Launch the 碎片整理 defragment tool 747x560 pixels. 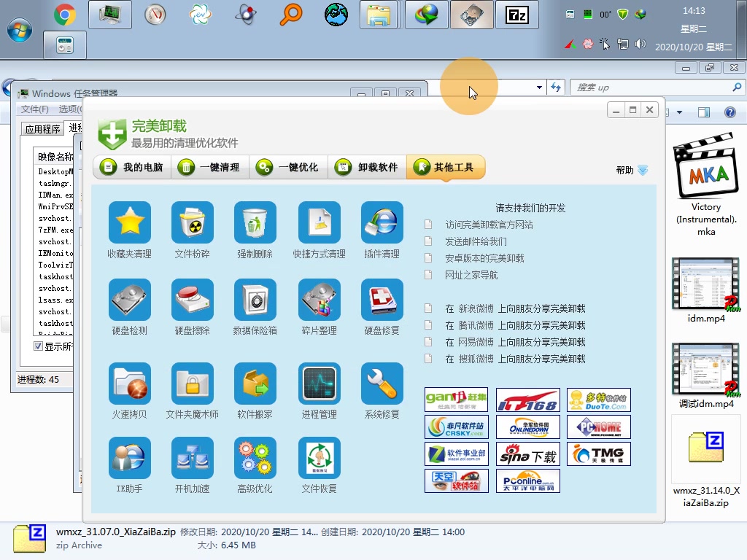(x=319, y=300)
